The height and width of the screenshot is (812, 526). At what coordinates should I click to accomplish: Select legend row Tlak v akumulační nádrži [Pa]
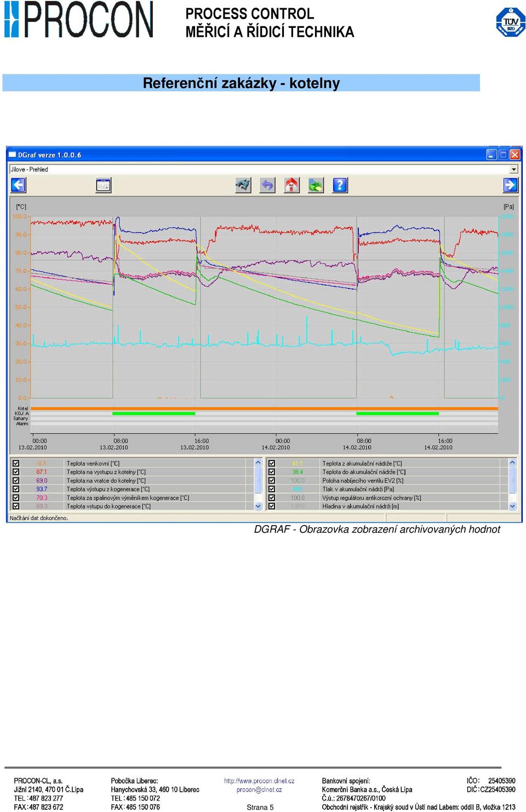(387, 489)
